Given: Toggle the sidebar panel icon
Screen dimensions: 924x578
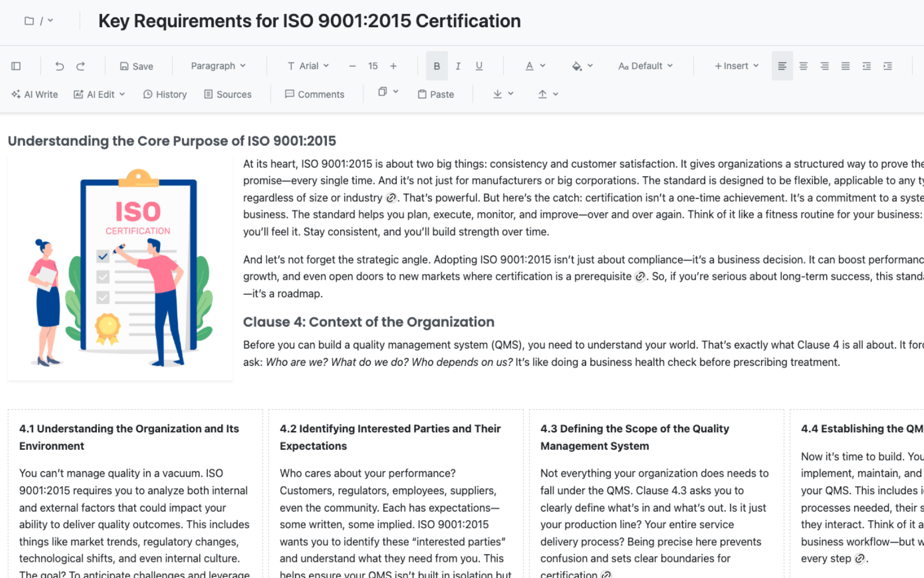Looking at the screenshot, I should (16, 66).
